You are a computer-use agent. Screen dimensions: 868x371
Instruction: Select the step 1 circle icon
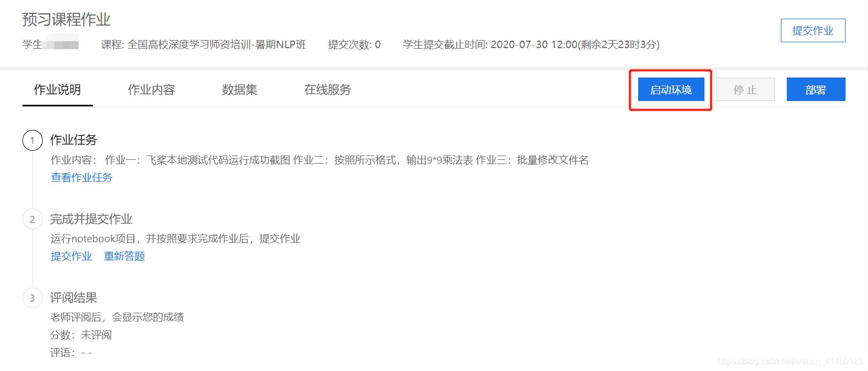[x=33, y=140]
